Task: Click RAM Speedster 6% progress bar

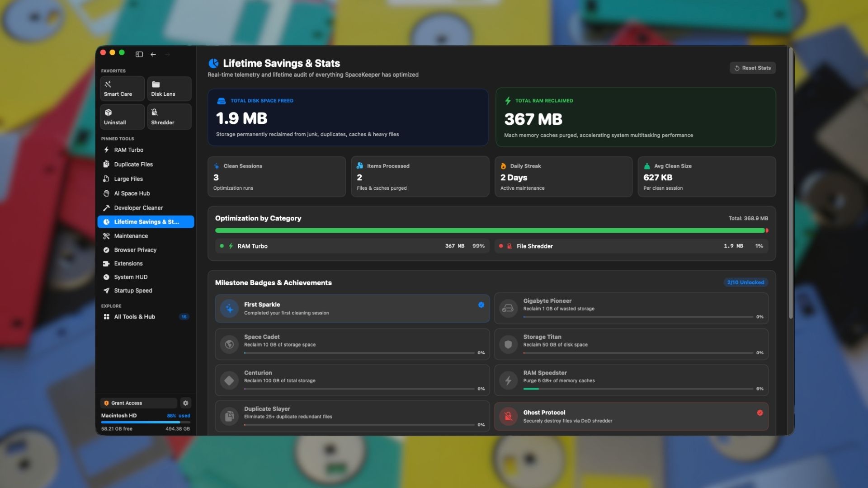Action: click(x=638, y=389)
